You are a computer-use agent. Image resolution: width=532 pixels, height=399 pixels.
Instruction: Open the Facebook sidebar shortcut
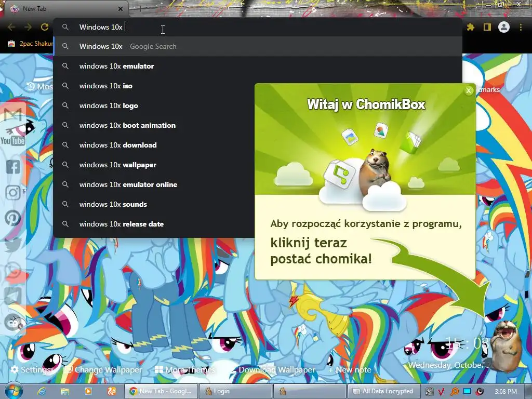click(x=13, y=167)
